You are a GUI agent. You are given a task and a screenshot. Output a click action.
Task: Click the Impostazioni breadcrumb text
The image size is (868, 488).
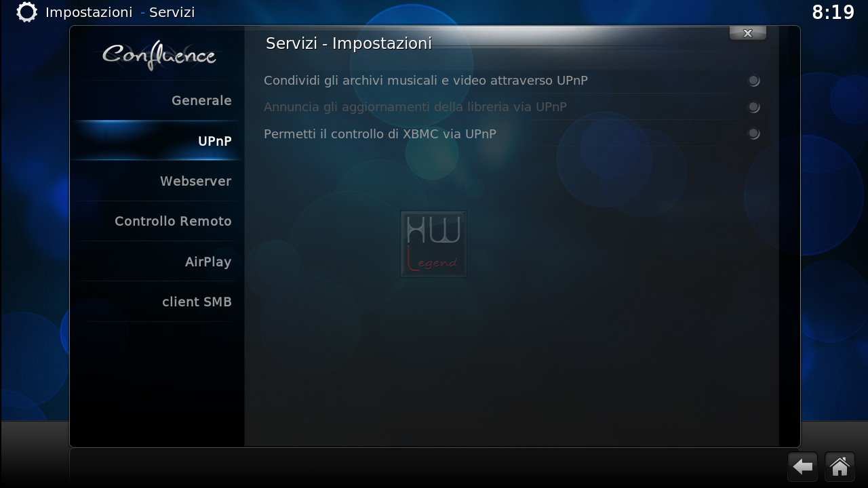pos(89,12)
